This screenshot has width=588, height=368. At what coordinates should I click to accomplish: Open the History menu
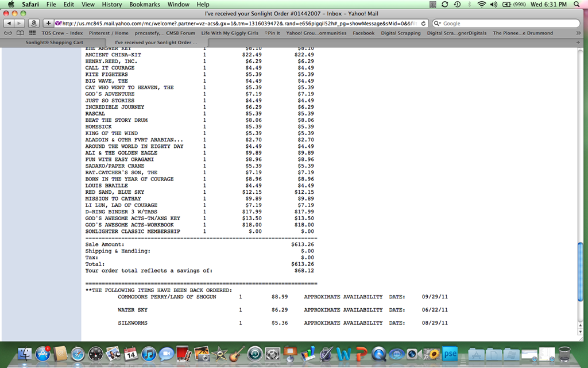point(112,5)
